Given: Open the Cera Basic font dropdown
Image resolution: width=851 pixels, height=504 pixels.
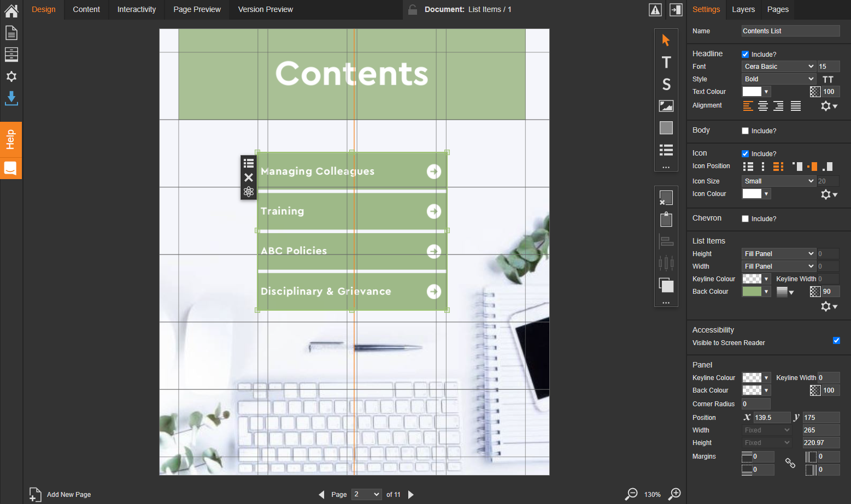Looking at the screenshot, I should [778, 67].
